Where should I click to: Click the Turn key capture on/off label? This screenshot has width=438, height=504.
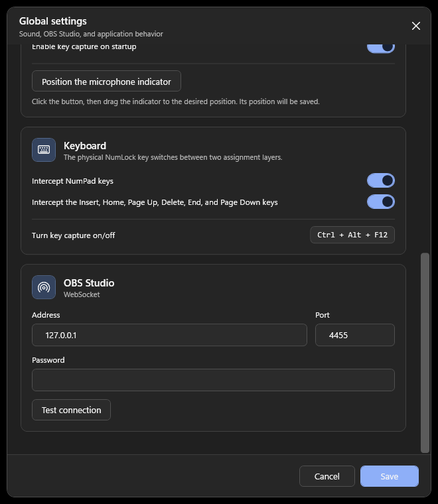[x=73, y=235]
